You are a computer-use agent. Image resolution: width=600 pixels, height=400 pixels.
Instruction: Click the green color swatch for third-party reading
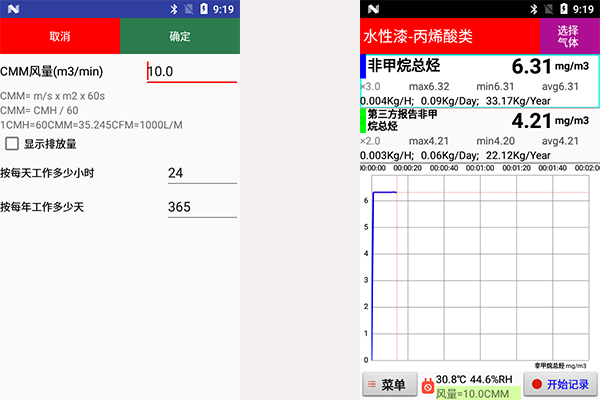[x=362, y=120]
